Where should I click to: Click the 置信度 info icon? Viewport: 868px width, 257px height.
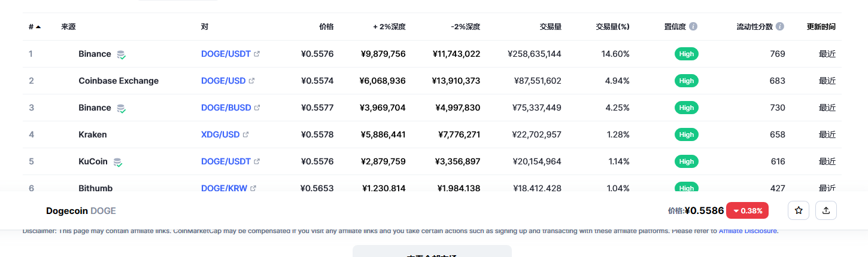point(693,27)
